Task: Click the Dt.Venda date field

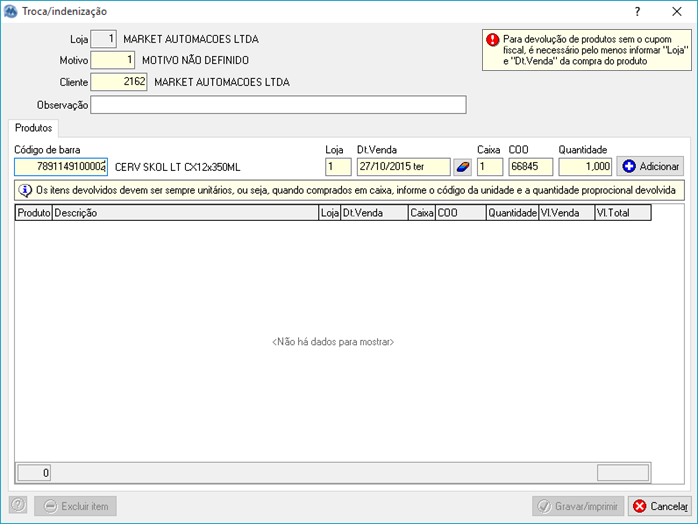Action: coord(403,167)
